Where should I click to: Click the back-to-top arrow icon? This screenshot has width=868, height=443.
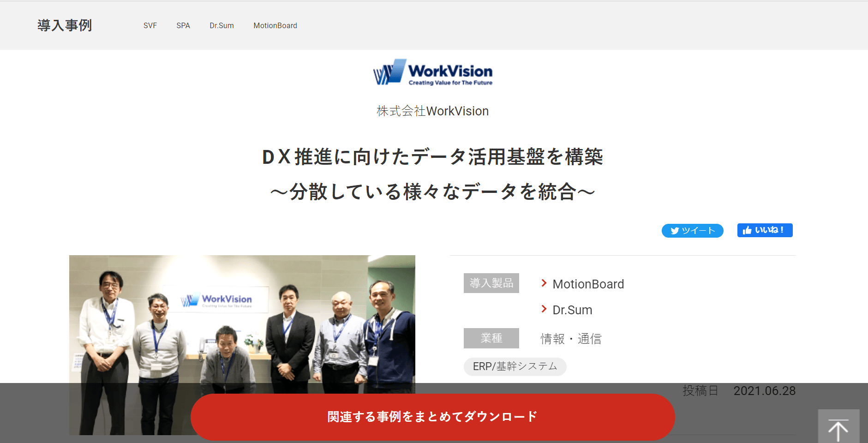[838, 428]
